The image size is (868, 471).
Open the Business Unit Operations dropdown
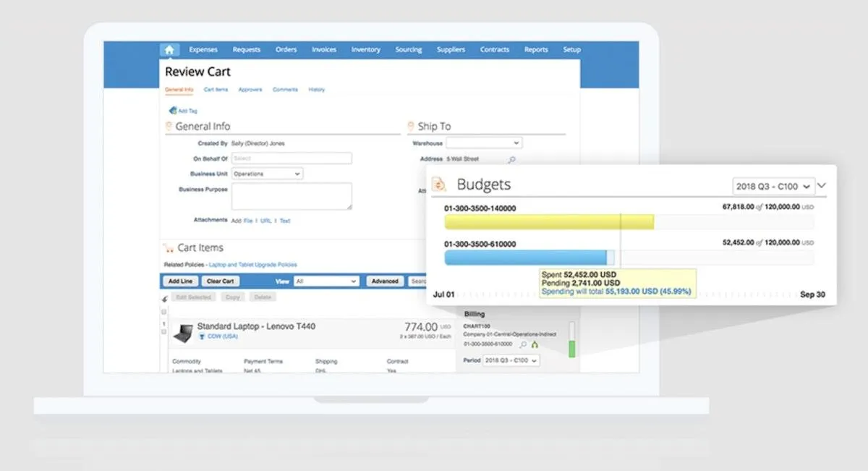pyautogui.click(x=267, y=174)
